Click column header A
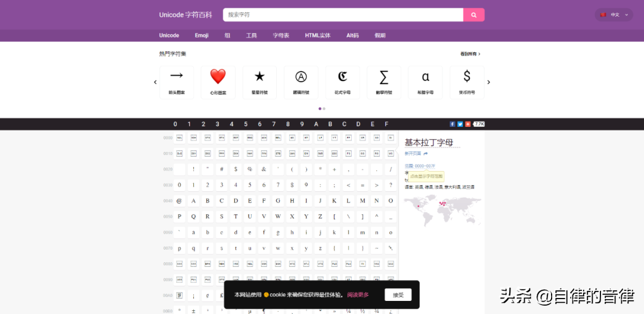 tap(316, 124)
